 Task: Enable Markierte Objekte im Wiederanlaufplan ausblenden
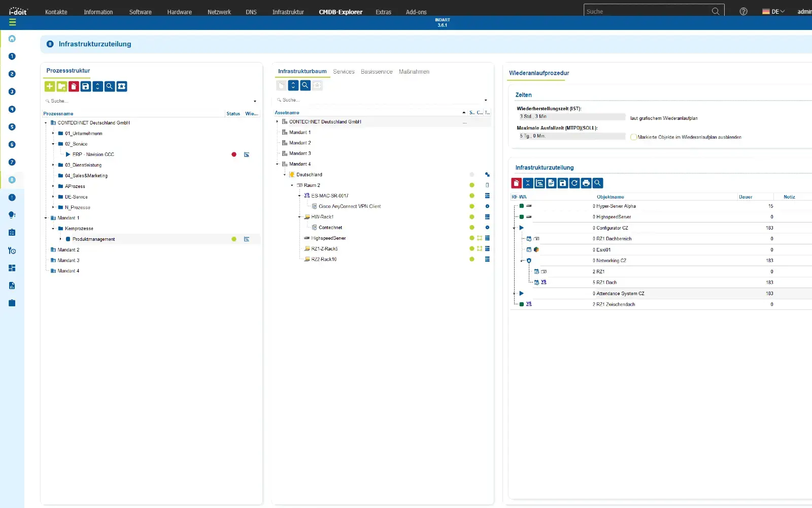633,137
